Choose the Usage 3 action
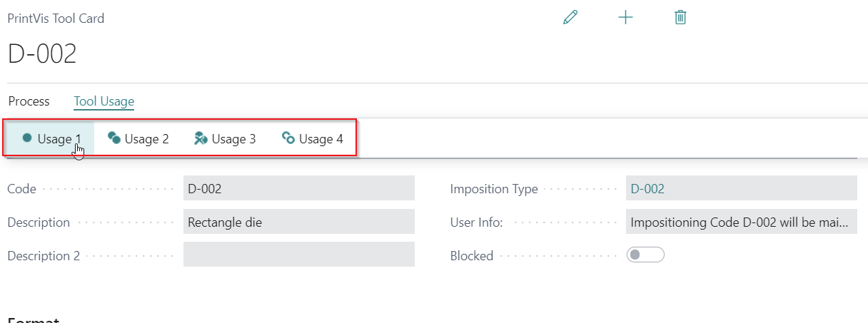This screenshot has width=868, height=323. (225, 139)
